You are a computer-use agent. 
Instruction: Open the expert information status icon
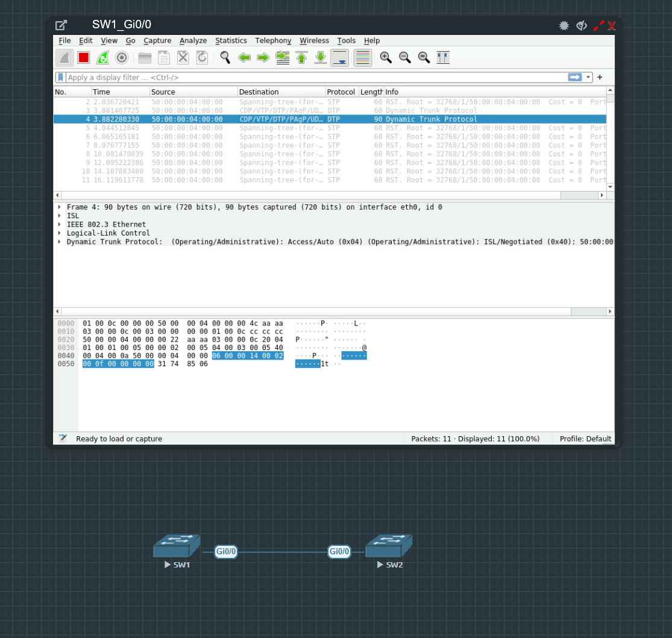pos(63,439)
